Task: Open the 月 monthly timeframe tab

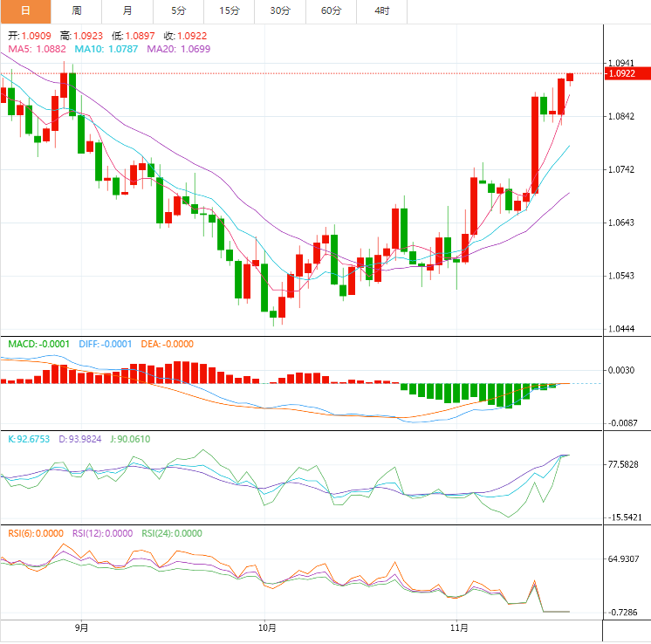Action: click(127, 11)
